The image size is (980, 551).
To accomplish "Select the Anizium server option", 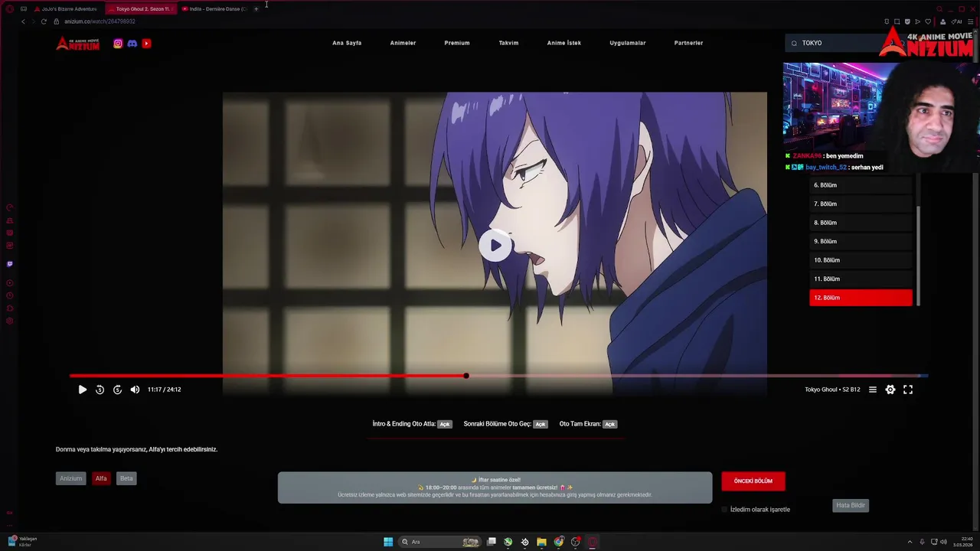I will pos(71,478).
